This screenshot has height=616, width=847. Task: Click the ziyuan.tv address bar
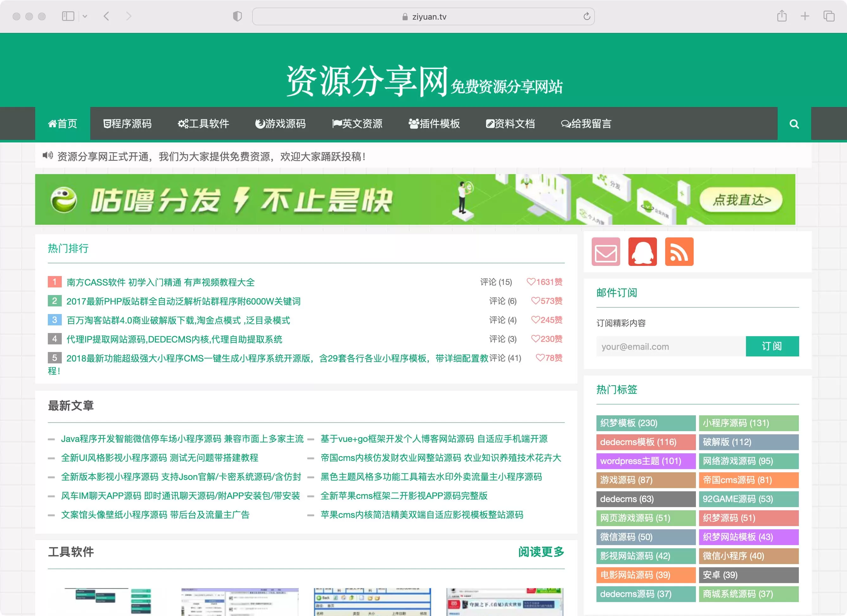tap(423, 16)
